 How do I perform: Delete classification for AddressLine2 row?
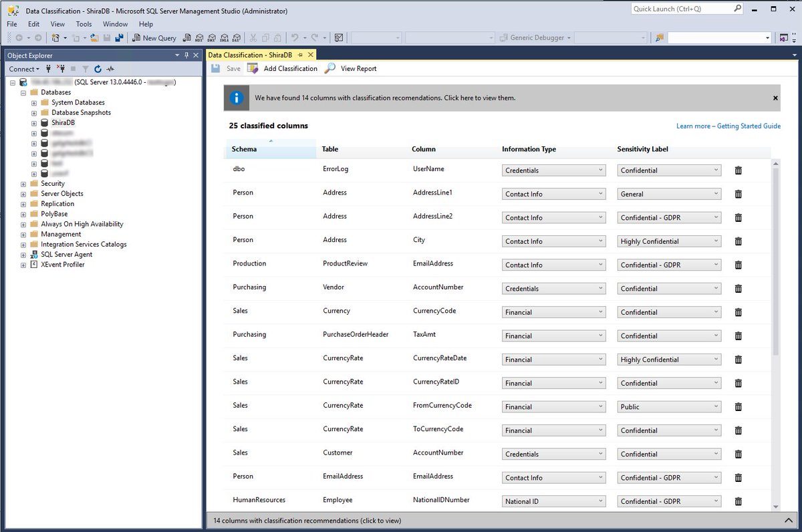coord(739,218)
